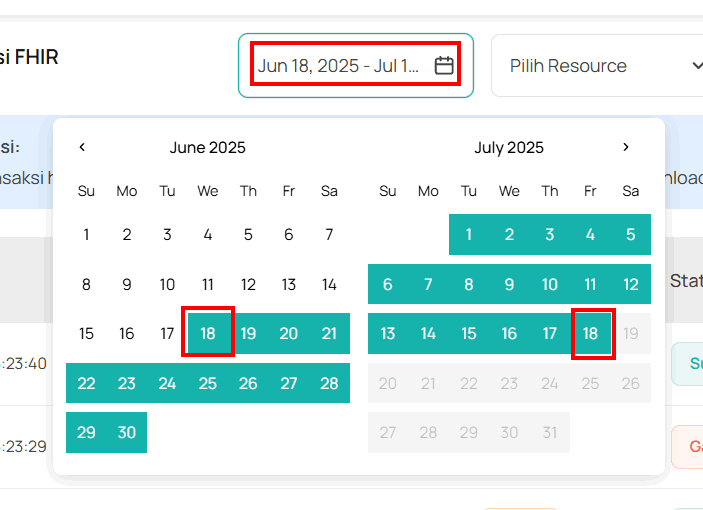The image size is (703, 510).
Task: Select June 14 in the calendar
Action: point(329,284)
